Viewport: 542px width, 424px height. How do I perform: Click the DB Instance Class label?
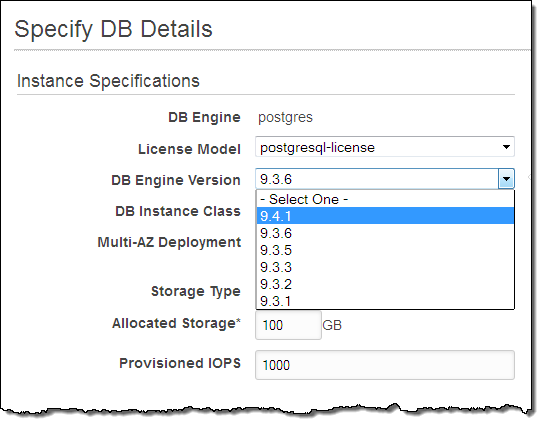tap(178, 211)
